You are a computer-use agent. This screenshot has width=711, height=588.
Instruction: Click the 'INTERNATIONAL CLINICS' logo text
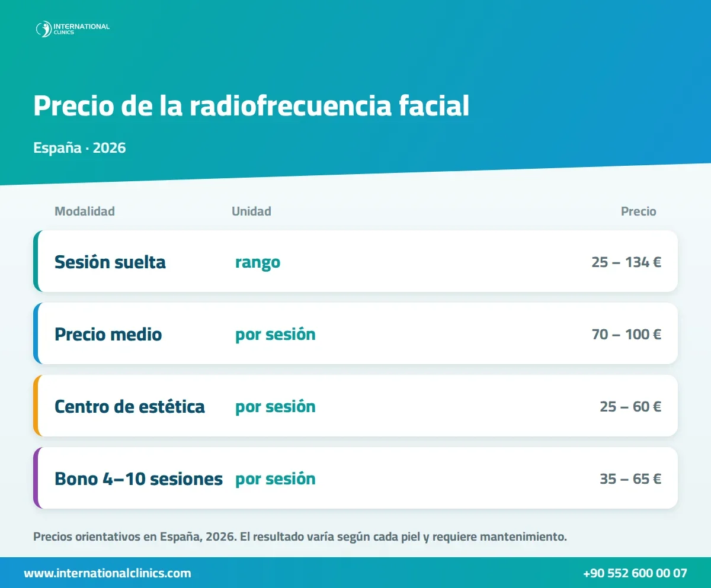pyautogui.click(x=81, y=29)
